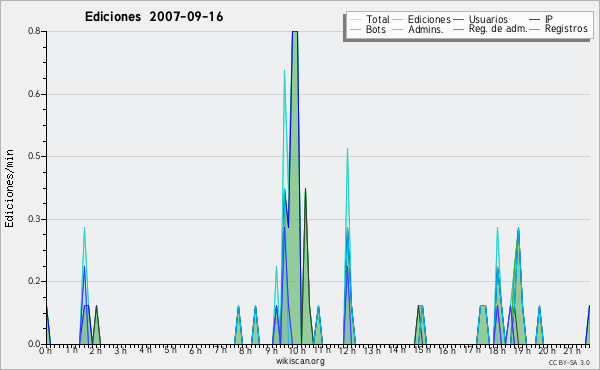
Task: Click the tallest green peak near 10 h
Action: tap(295, 187)
